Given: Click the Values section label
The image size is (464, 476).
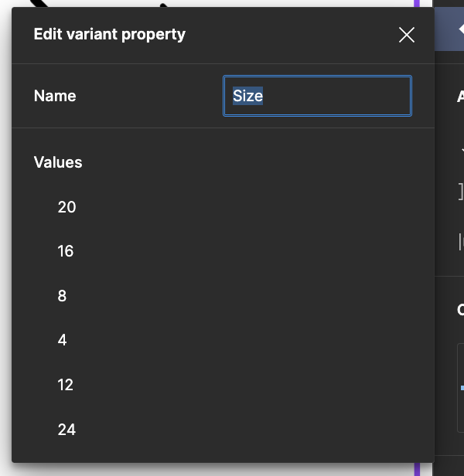Looking at the screenshot, I should click(x=58, y=162).
